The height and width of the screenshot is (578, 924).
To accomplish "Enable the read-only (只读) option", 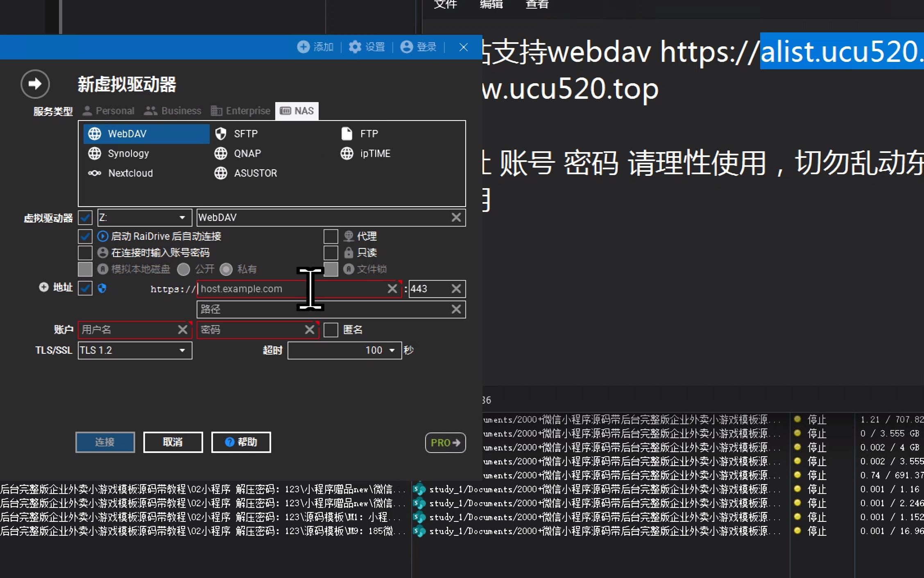I will pos(331,253).
